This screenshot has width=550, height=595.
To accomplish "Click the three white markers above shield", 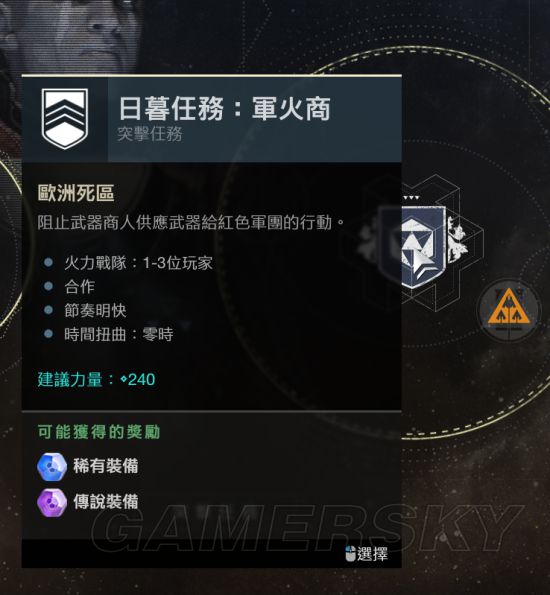I will pos(411,198).
